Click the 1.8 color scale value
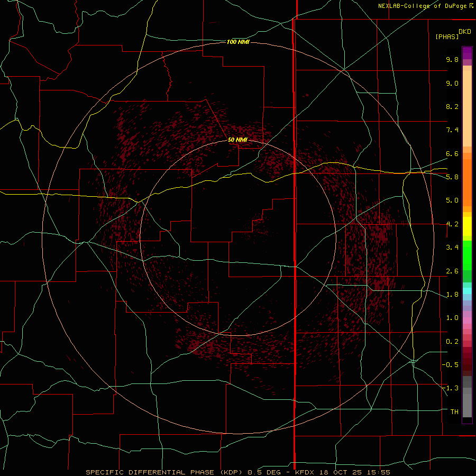 point(452,295)
